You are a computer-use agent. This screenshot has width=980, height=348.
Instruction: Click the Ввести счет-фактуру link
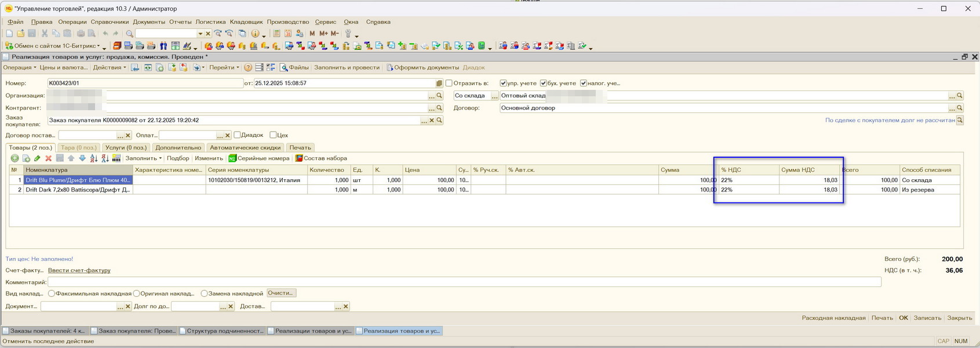[79, 270]
